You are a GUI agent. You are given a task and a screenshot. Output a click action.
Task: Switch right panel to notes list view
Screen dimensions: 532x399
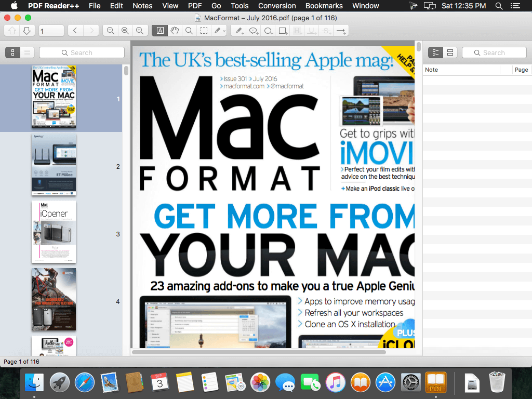click(x=436, y=52)
